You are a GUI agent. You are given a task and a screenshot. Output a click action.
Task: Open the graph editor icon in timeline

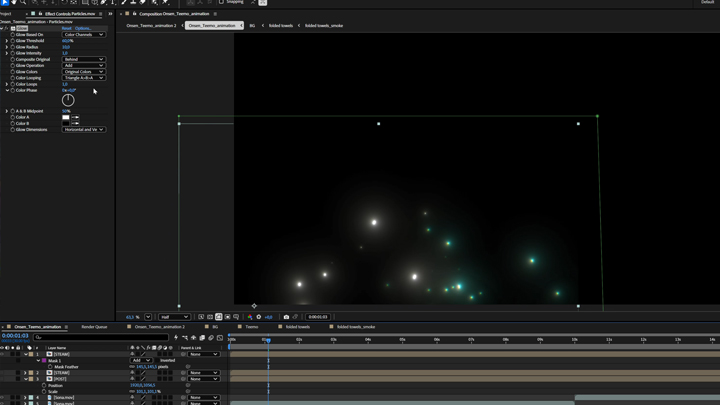point(220,338)
